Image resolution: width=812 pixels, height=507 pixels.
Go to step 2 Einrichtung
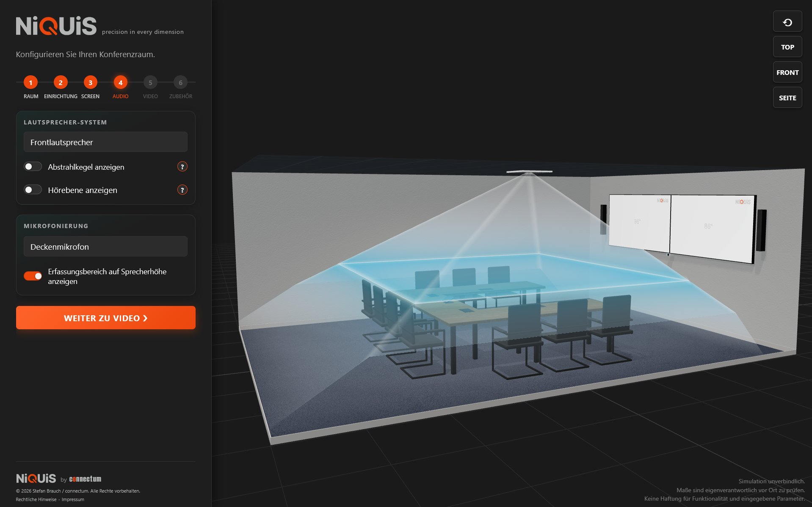pos(61,83)
